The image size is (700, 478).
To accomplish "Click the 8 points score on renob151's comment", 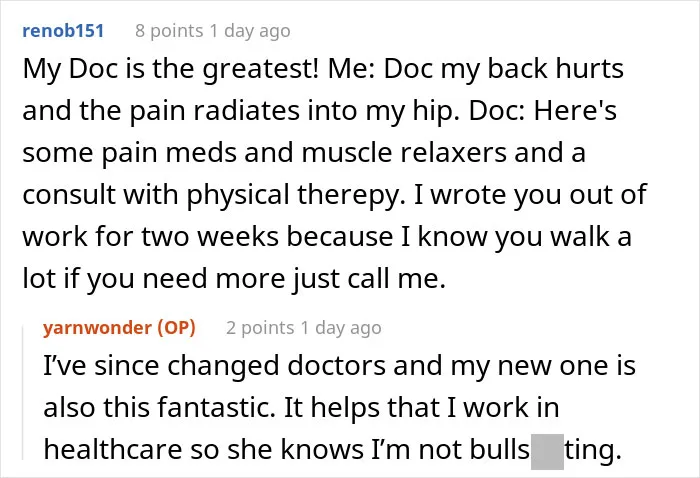I will (x=169, y=31).
